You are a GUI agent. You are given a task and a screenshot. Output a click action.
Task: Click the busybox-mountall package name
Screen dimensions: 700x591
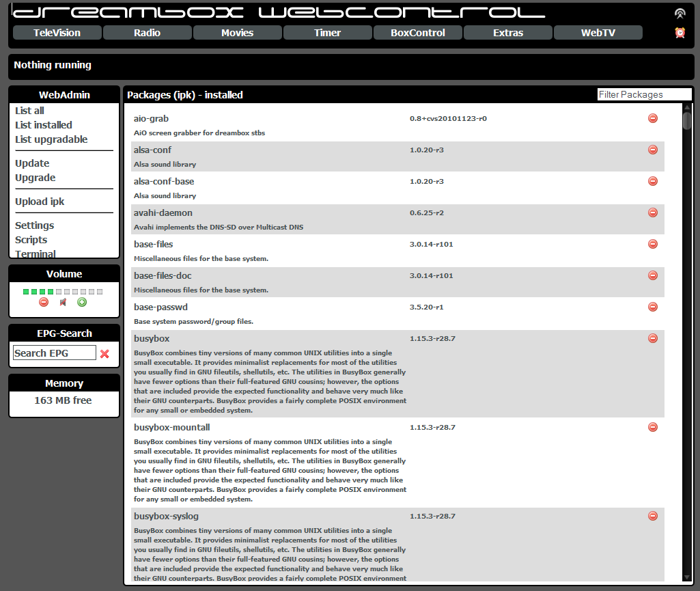click(x=172, y=427)
